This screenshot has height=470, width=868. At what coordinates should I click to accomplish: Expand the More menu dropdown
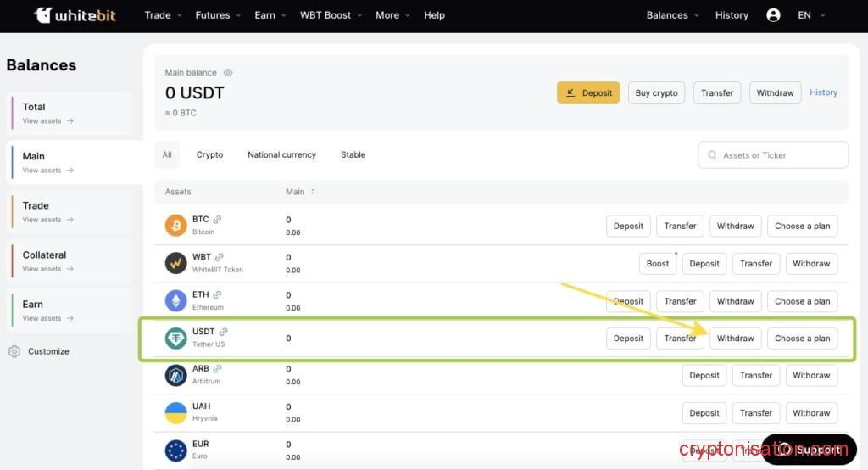392,15
